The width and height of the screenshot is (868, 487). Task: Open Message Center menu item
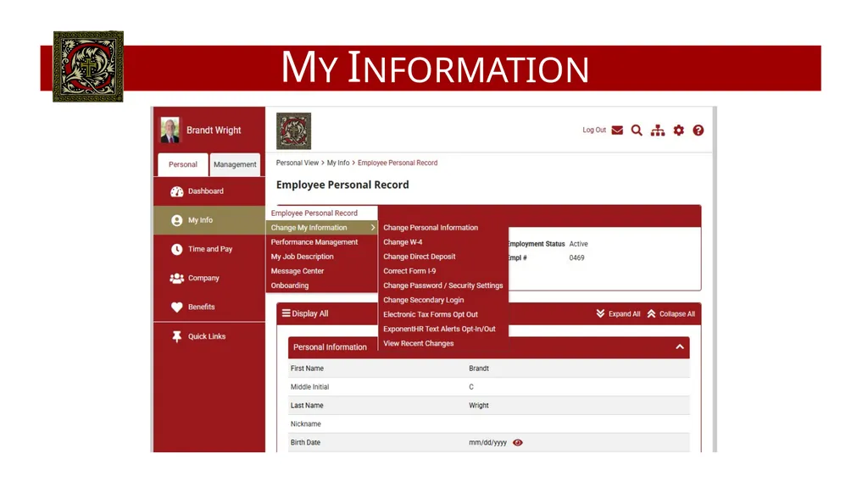(x=321, y=271)
